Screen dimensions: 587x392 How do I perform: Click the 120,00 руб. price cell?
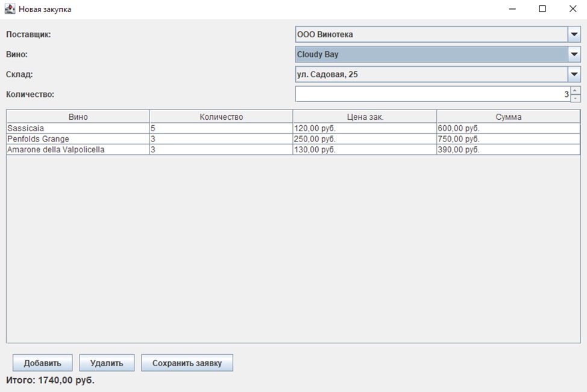coord(365,128)
